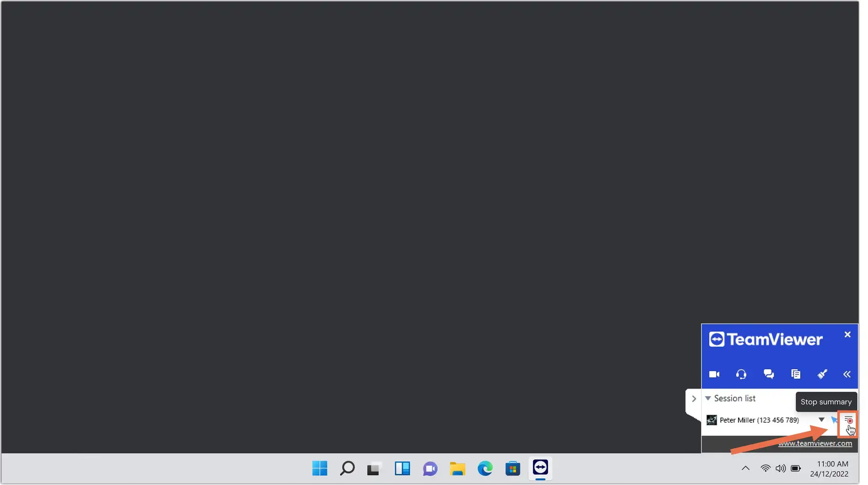Click TeamViewer icon on the taskbar
Viewport: 868px width, 485px height.
(x=540, y=469)
